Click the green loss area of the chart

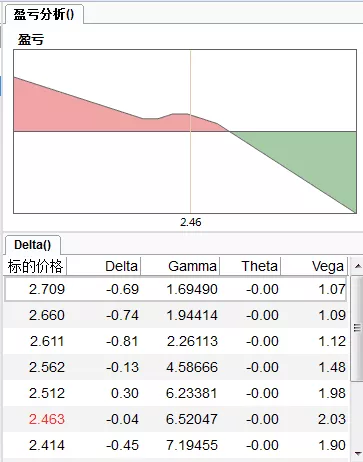point(320,157)
